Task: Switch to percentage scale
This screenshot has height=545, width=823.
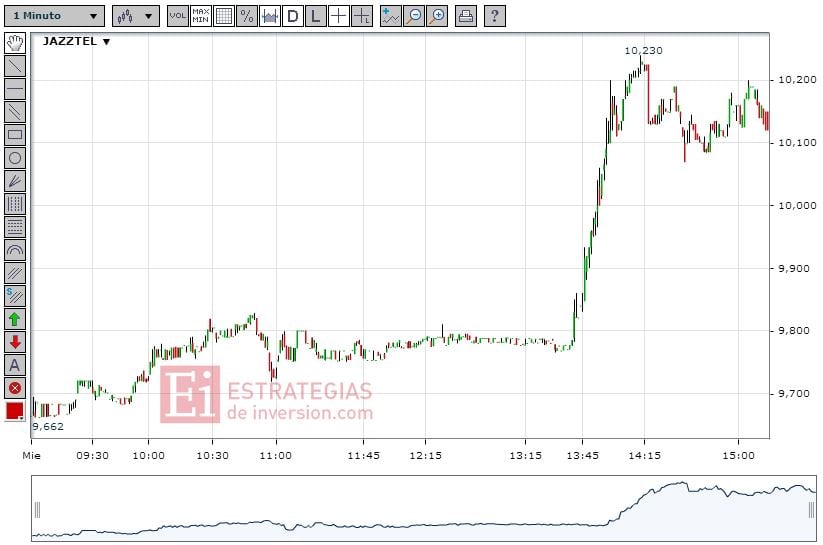Action: [247, 16]
